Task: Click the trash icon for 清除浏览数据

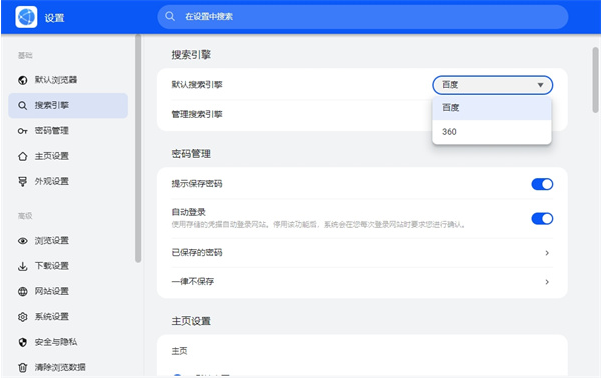Action: pos(23,368)
